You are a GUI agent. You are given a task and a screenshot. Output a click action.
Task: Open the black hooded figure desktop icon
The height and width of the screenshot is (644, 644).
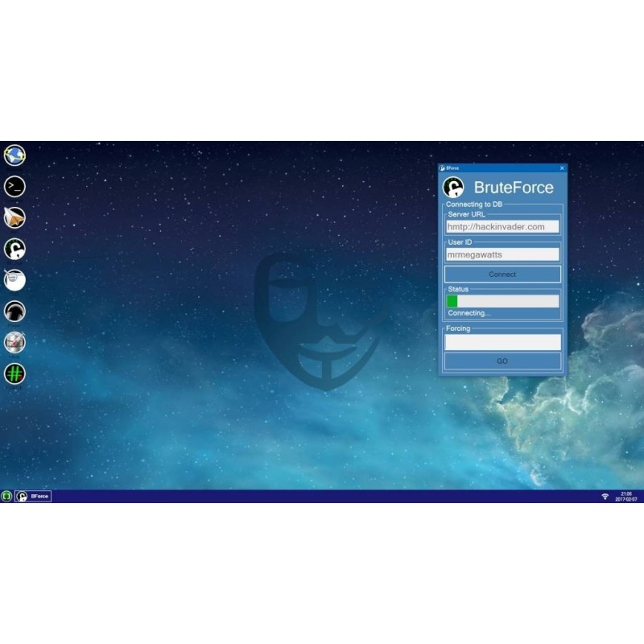click(x=14, y=311)
